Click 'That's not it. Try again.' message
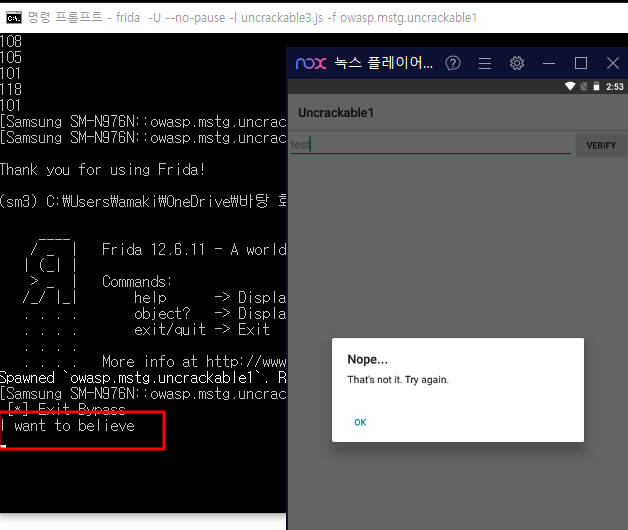Image resolution: width=628 pixels, height=530 pixels. pyautogui.click(x=398, y=379)
